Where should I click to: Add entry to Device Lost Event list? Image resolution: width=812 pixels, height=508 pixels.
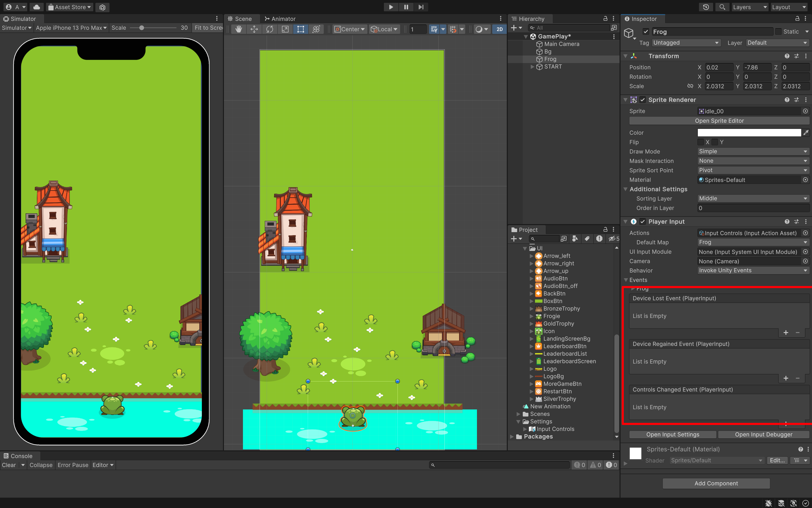(x=786, y=333)
